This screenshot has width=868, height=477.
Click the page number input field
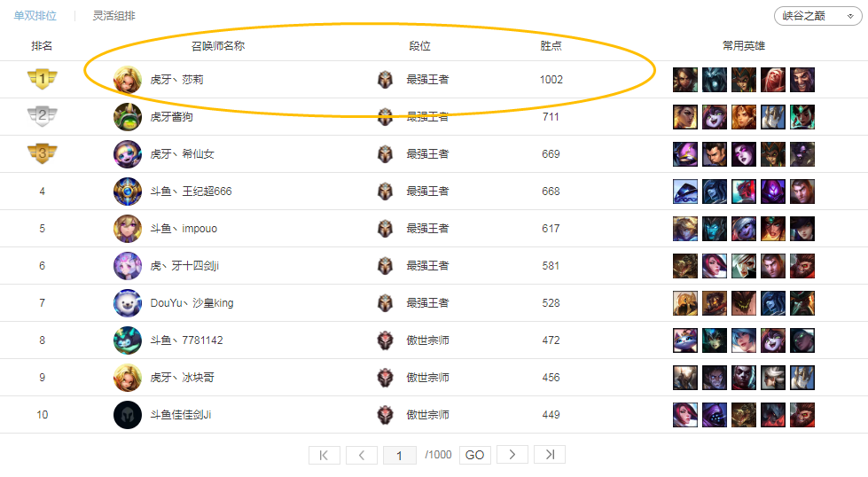[x=399, y=455]
